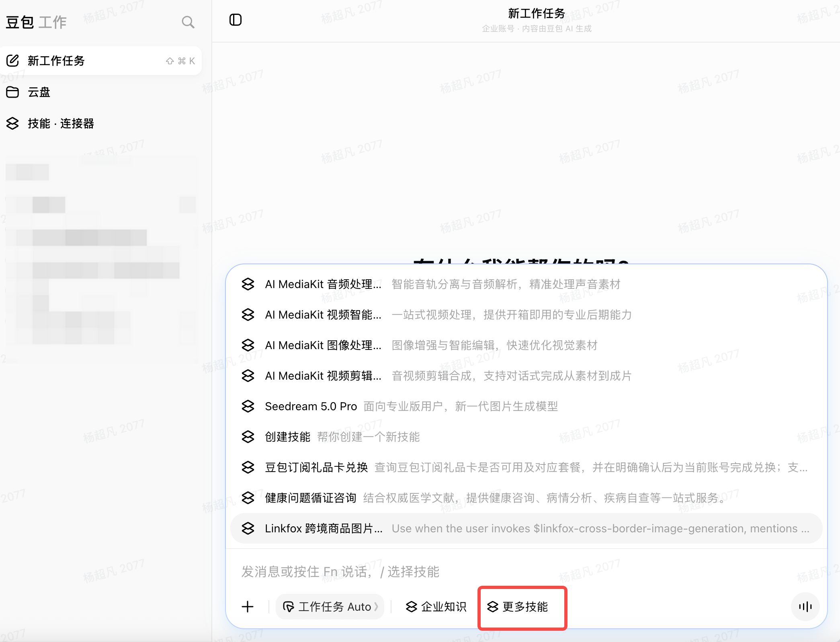
Task: Click the plus attachment button
Action: coord(248,607)
